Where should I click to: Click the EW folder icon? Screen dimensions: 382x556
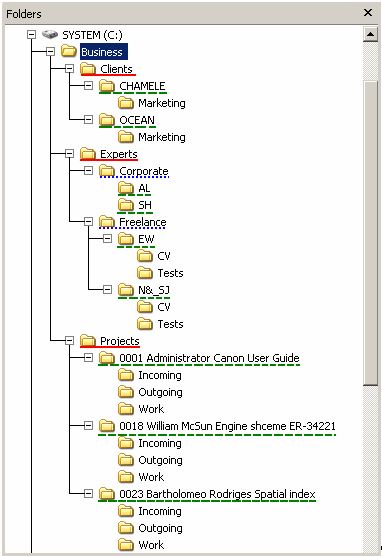[126, 238]
